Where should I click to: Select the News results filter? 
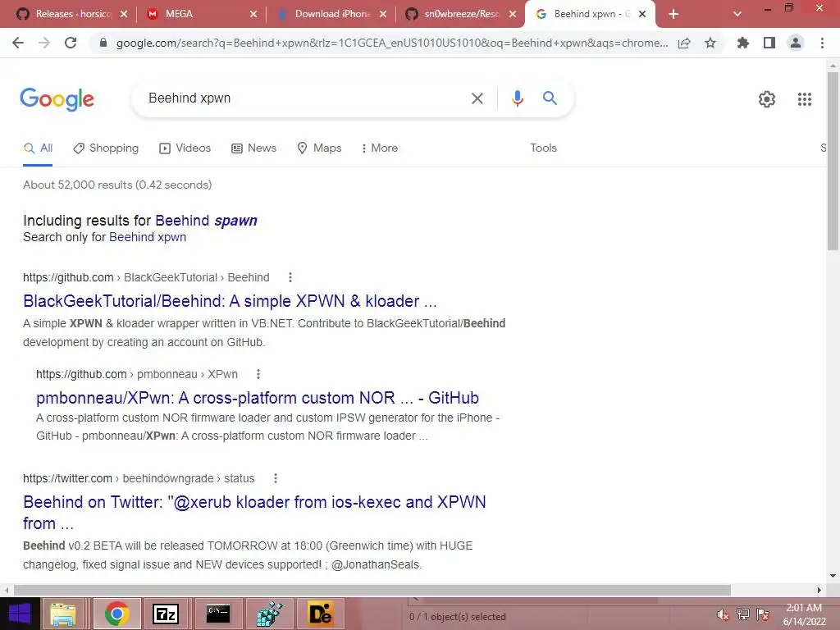pyautogui.click(x=254, y=148)
